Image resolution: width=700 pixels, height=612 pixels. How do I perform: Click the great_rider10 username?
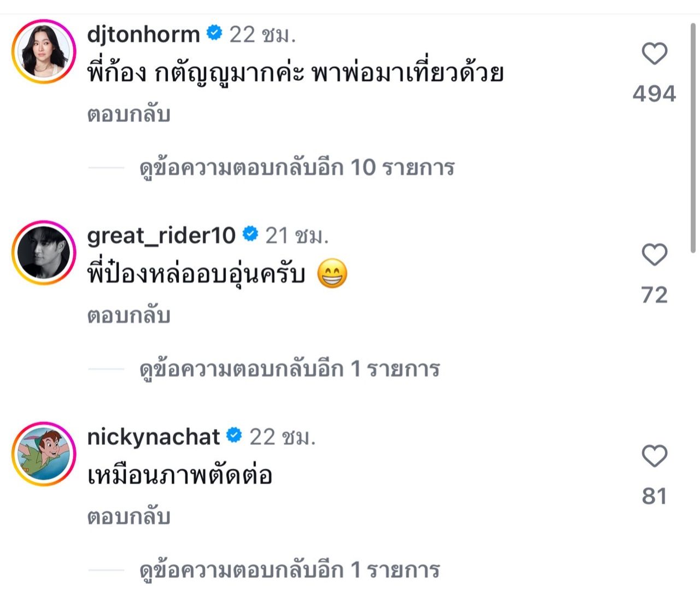click(x=161, y=235)
